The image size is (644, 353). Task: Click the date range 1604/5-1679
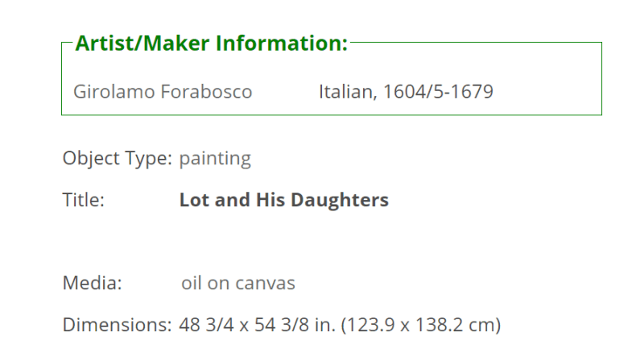click(x=438, y=91)
